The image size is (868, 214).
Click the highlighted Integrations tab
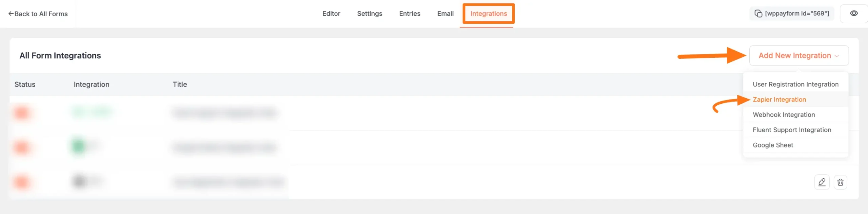[x=488, y=14]
